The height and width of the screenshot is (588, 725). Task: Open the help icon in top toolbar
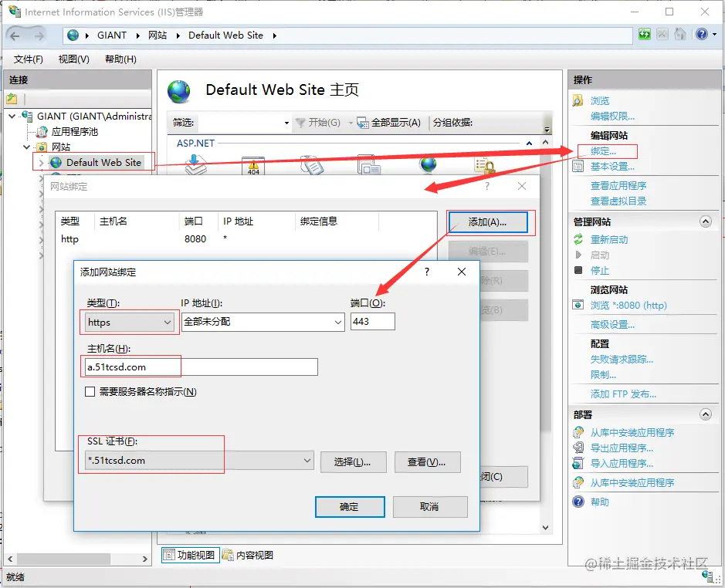[701, 34]
